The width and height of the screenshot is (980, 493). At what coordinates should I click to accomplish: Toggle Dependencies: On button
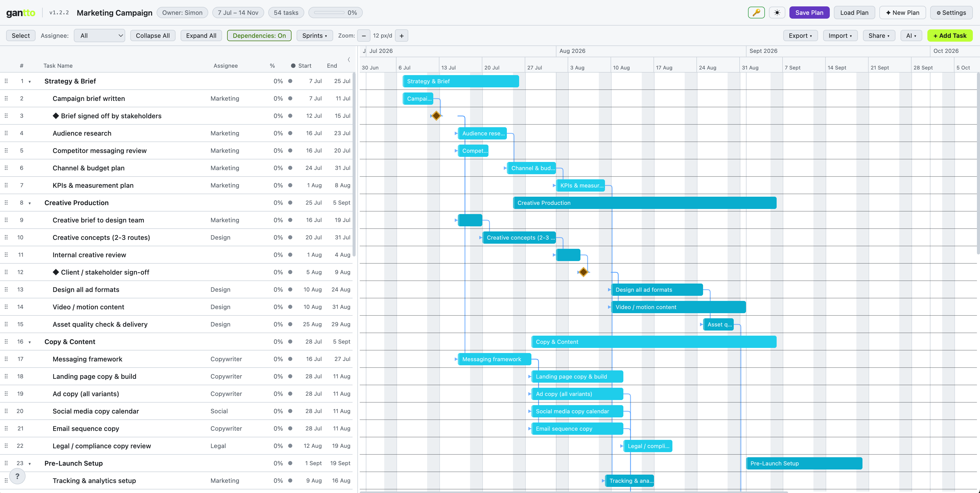259,36
